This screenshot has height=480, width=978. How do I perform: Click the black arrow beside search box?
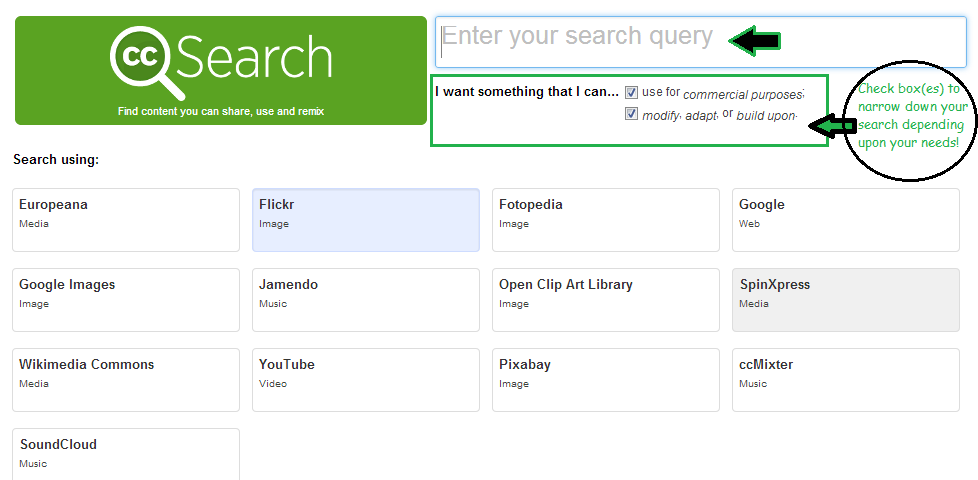755,41
